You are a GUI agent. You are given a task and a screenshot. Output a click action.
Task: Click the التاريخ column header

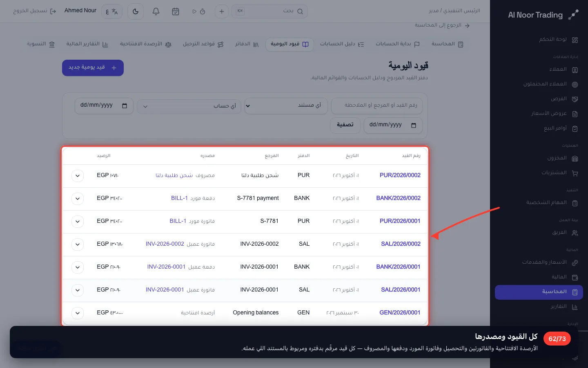352,156
